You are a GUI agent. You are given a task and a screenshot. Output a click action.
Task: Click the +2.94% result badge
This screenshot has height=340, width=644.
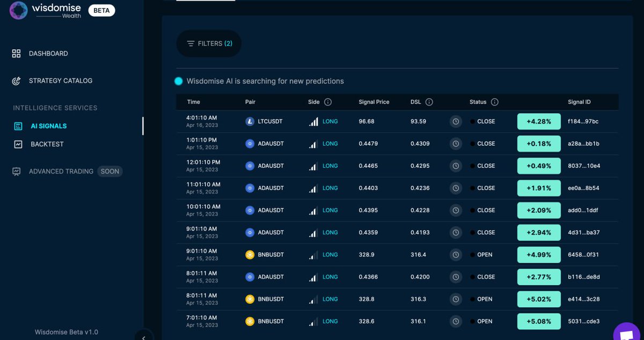(539, 233)
